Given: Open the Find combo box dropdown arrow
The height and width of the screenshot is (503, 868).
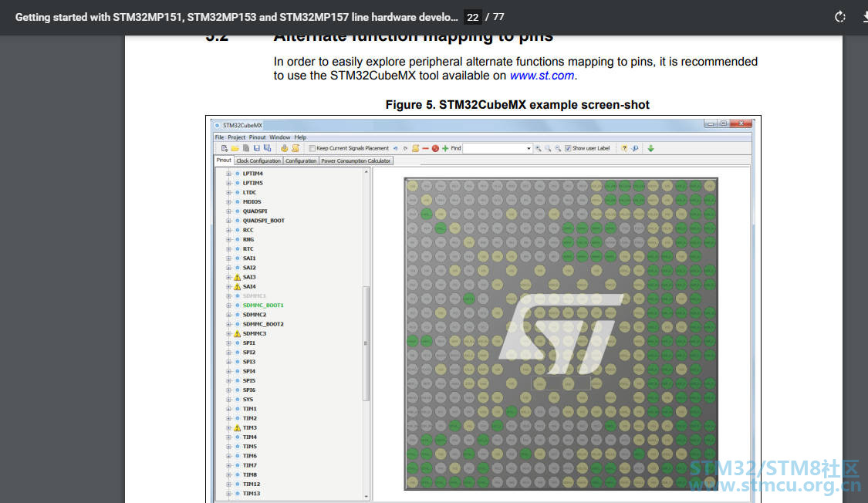Looking at the screenshot, I should (529, 148).
